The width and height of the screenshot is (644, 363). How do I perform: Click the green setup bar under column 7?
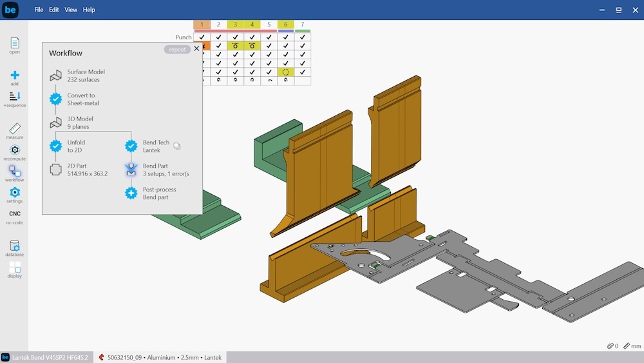[x=302, y=31]
